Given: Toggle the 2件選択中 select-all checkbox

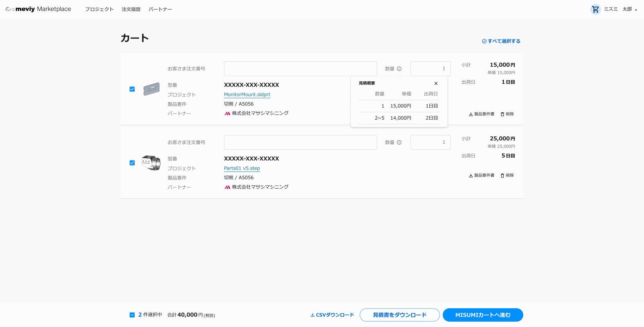Looking at the screenshot, I should click(x=132, y=315).
